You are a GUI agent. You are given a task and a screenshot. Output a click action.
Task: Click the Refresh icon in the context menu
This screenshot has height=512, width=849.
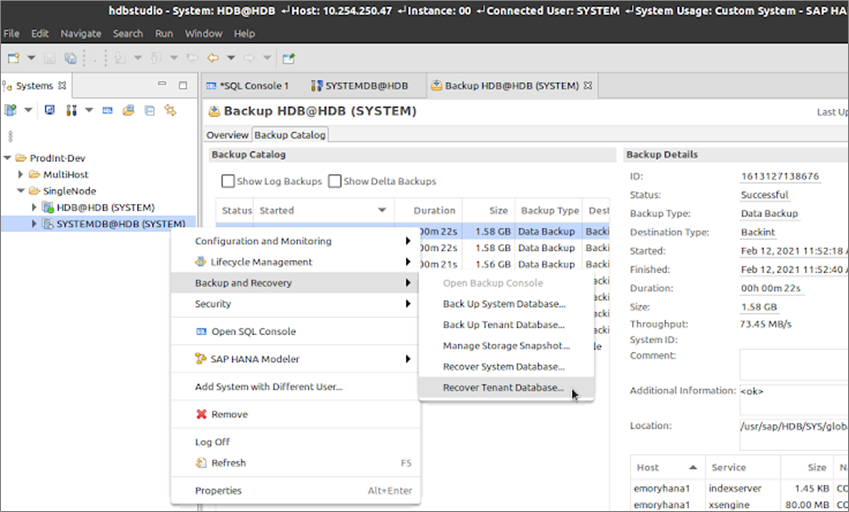point(201,463)
